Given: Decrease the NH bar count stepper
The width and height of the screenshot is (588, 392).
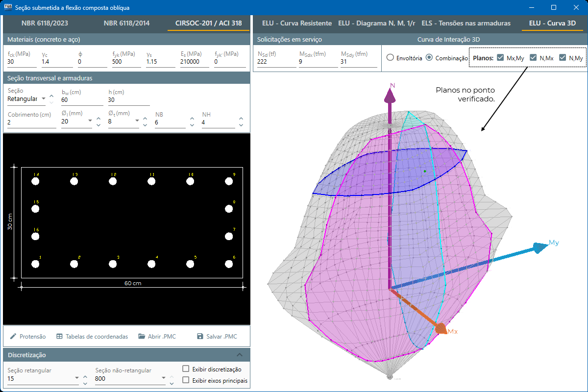Looking at the screenshot, I should pyautogui.click(x=241, y=125).
